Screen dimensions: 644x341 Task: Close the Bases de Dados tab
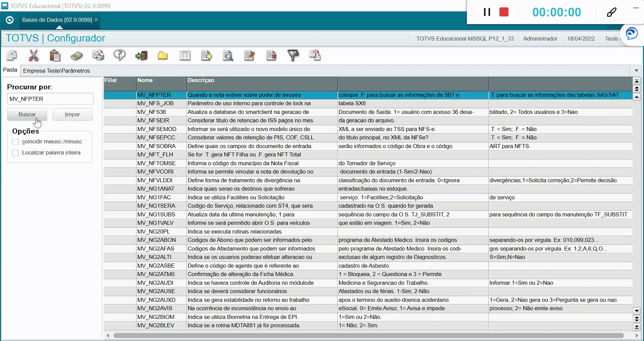point(96,20)
